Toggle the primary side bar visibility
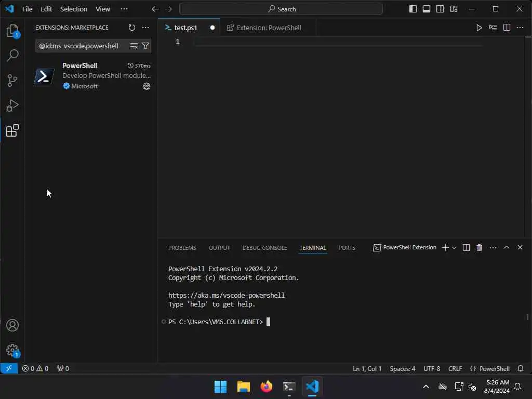 pos(413,9)
